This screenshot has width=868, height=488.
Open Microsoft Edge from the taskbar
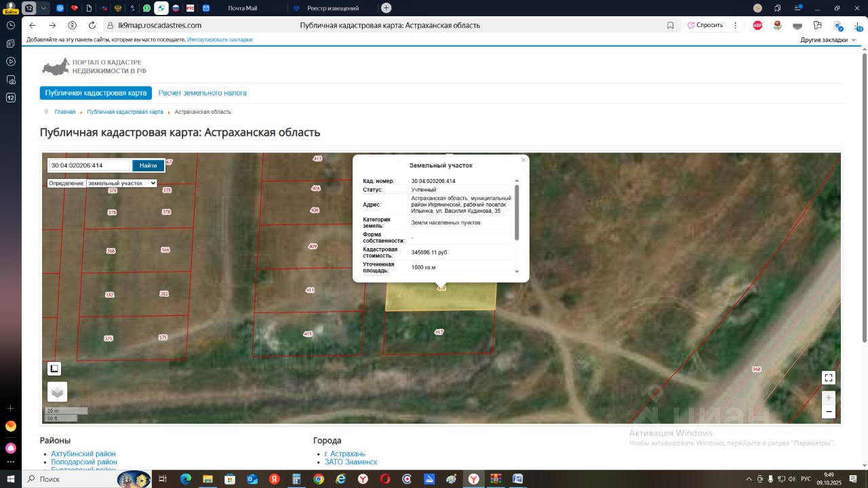186,479
